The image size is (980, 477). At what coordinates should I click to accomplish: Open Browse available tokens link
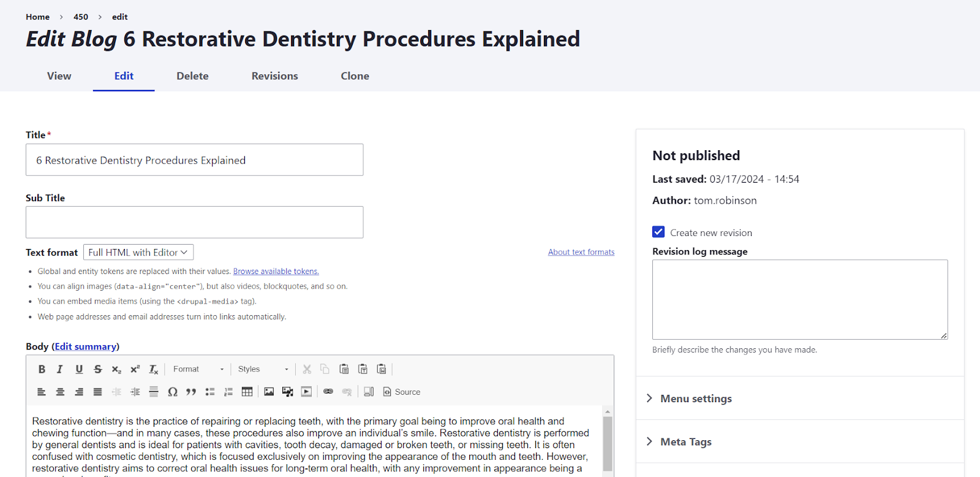276,272
